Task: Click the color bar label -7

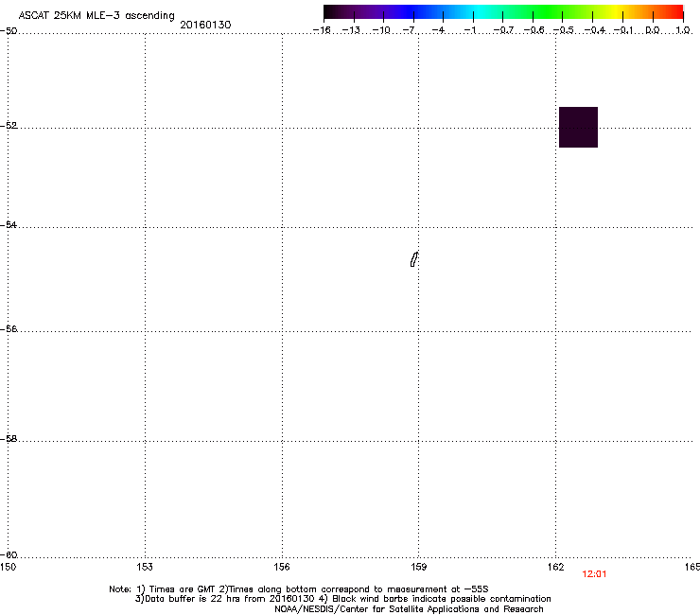Action: [409, 30]
